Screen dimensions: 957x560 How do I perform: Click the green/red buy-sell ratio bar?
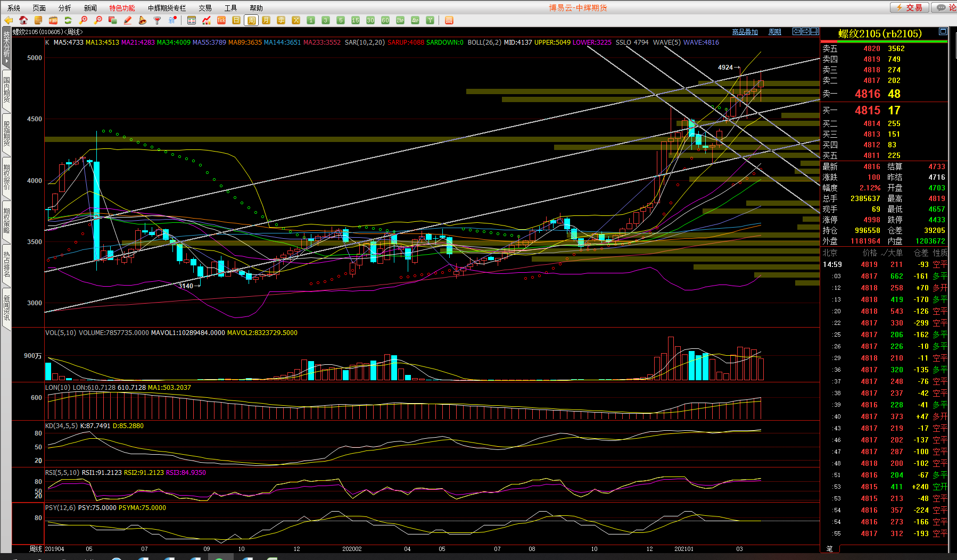coord(884,41)
